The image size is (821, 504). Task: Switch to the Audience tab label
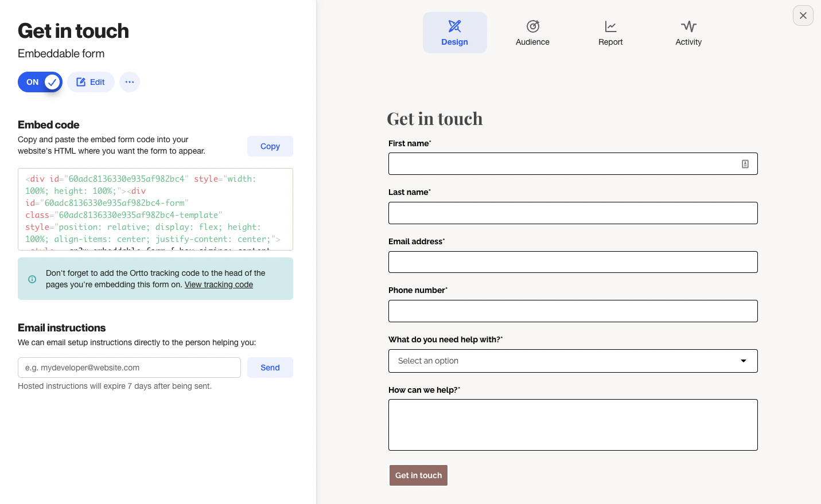click(533, 42)
